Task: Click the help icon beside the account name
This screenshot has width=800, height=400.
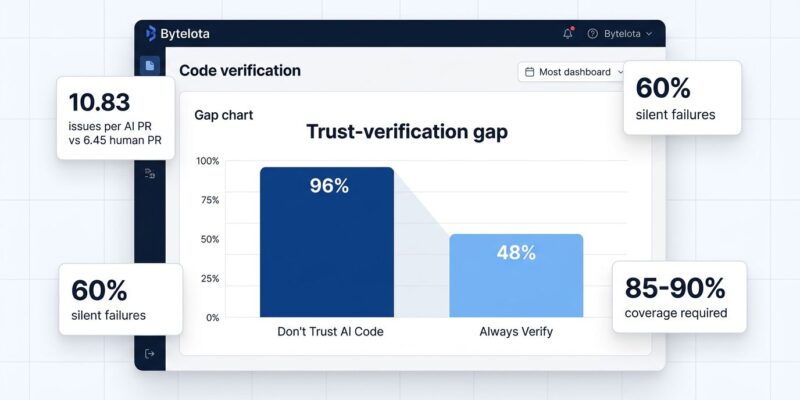Action: point(592,34)
